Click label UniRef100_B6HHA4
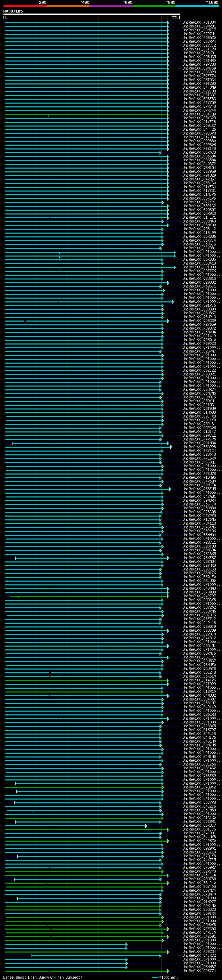This screenshot has width=222, height=980. tap(199, 535)
